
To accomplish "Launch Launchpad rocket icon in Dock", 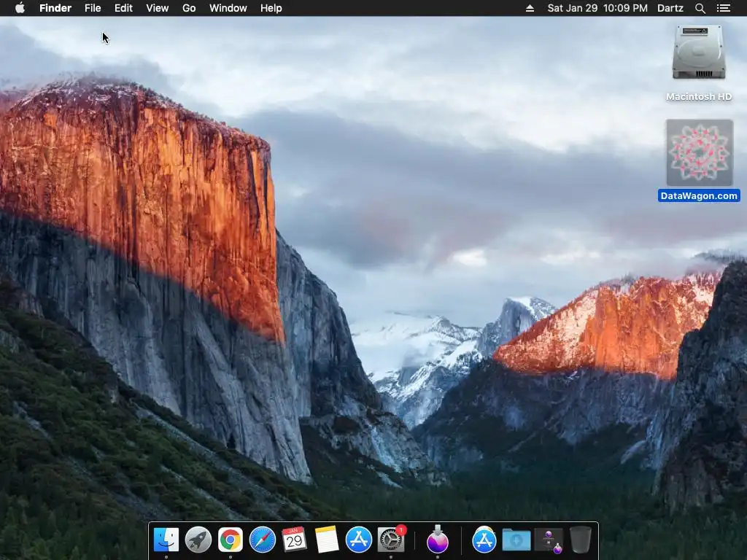I will [x=198, y=540].
